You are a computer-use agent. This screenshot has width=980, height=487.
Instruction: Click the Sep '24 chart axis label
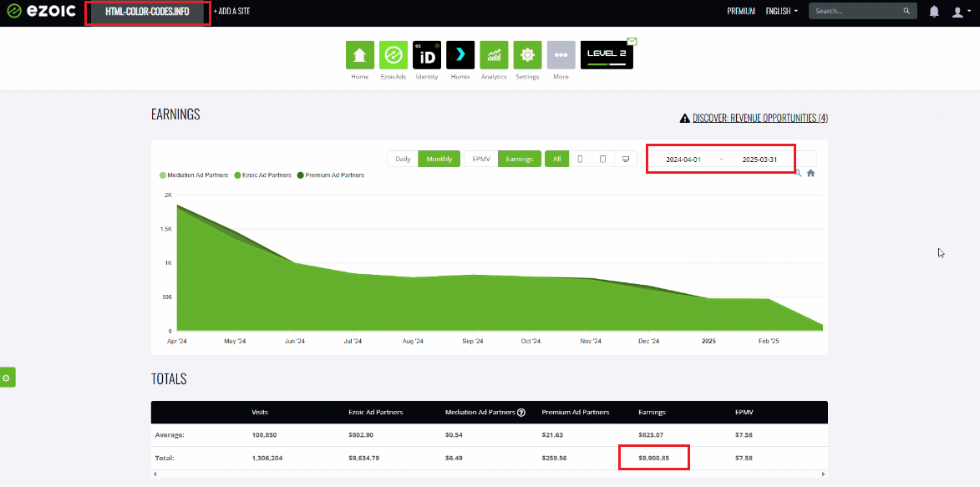pyautogui.click(x=473, y=342)
